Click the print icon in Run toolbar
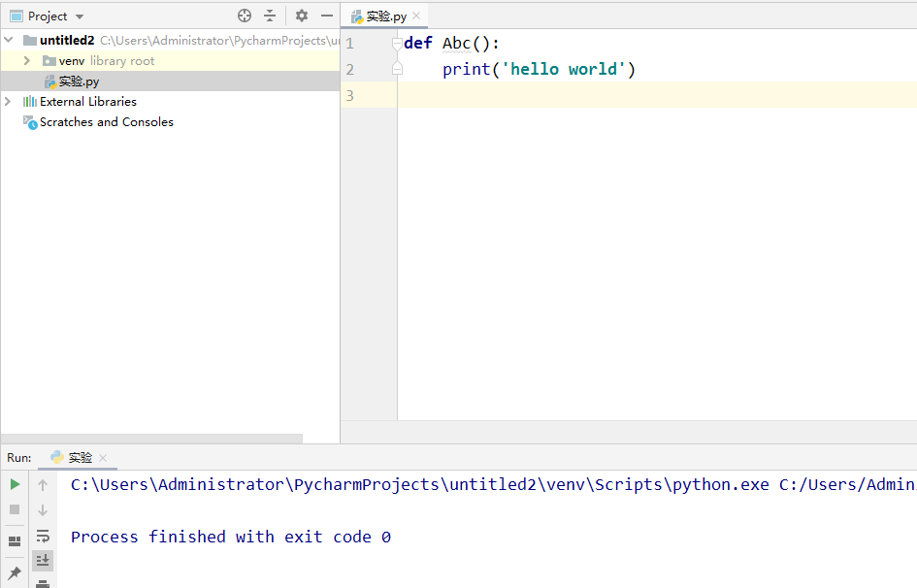The width and height of the screenshot is (917, 588). [x=43, y=583]
